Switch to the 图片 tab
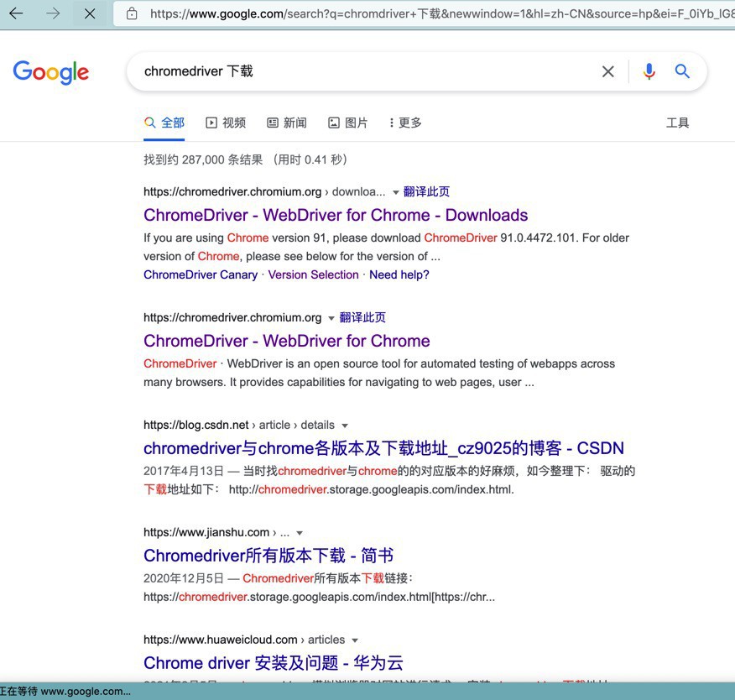The height and width of the screenshot is (700, 735). (348, 123)
